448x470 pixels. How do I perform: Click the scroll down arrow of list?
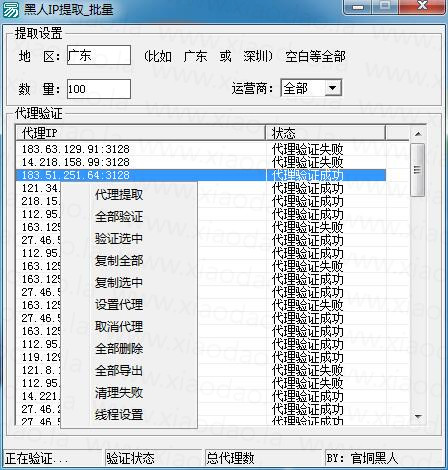[x=418, y=417]
